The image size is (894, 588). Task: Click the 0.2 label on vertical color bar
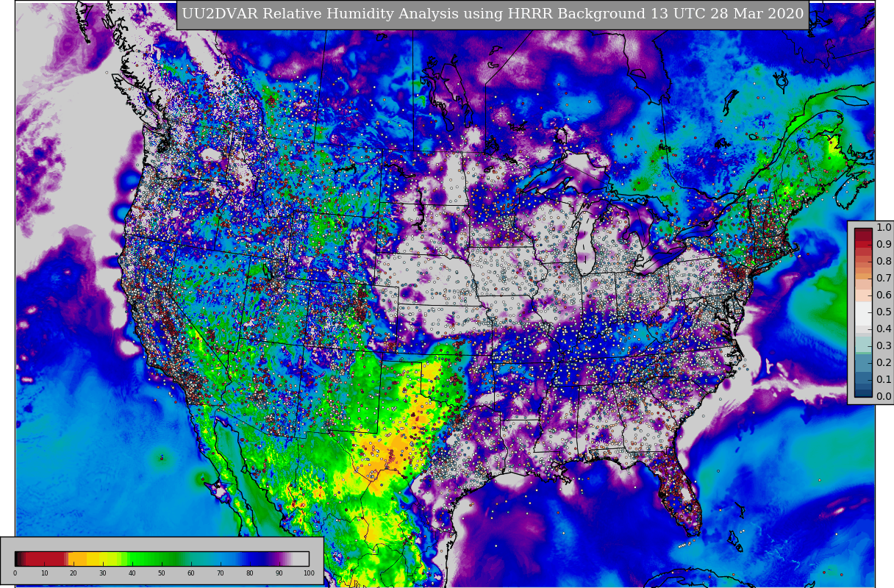click(883, 362)
